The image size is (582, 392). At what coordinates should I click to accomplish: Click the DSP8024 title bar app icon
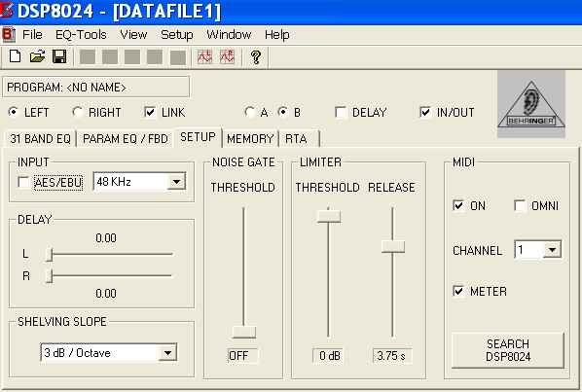(x=7, y=10)
